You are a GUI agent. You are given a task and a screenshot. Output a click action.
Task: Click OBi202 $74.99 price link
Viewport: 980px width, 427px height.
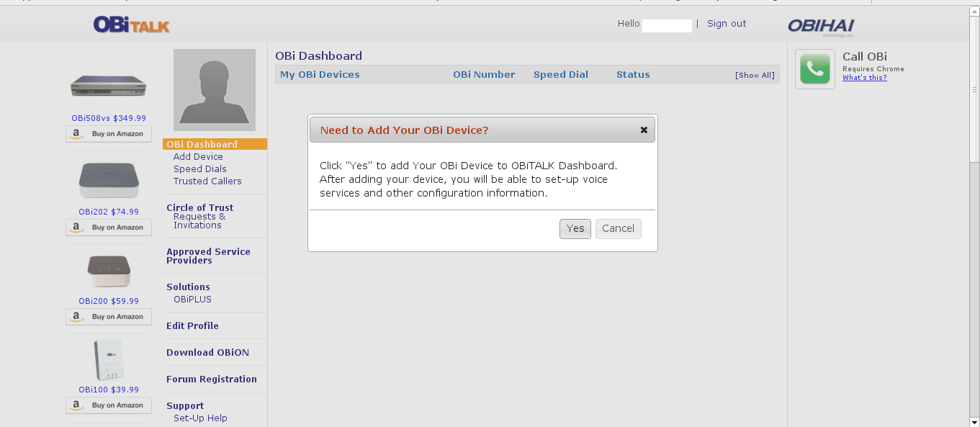tap(109, 212)
